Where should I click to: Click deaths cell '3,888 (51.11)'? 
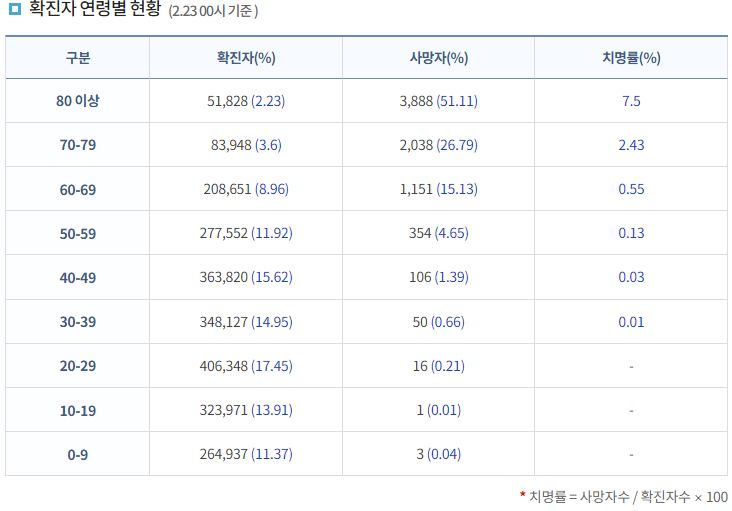(438, 101)
